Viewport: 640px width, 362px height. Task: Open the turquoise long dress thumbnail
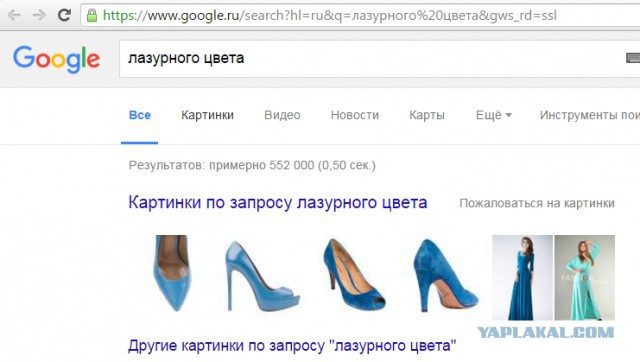pyautogui.click(x=584, y=278)
